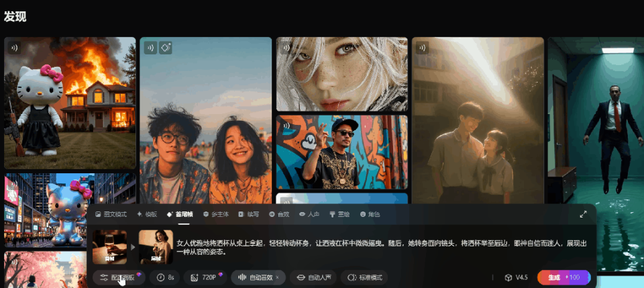Screen dimensions: 644x288
Task: Click sound icon on white-haired freckled girl card
Action: pyautogui.click(x=286, y=48)
